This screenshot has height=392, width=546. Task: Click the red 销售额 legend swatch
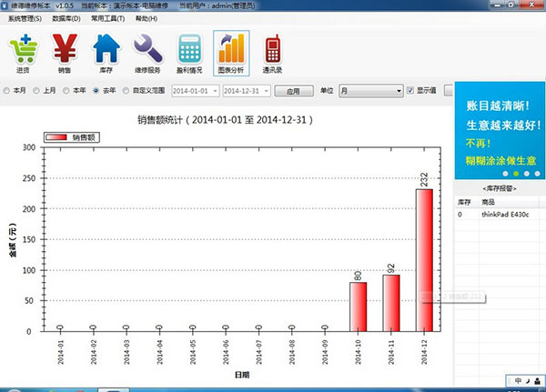click(x=56, y=137)
